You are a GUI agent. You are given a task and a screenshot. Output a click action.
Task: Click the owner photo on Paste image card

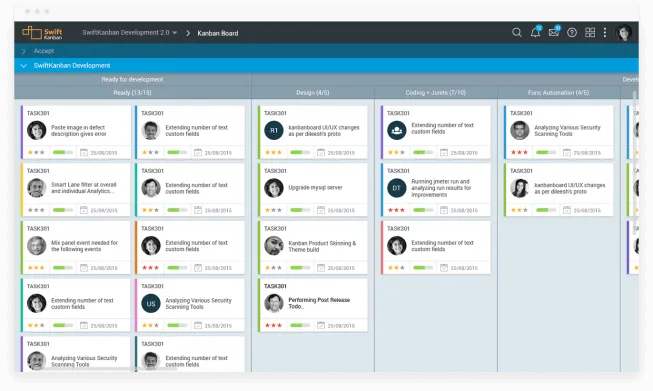point(37,130)
